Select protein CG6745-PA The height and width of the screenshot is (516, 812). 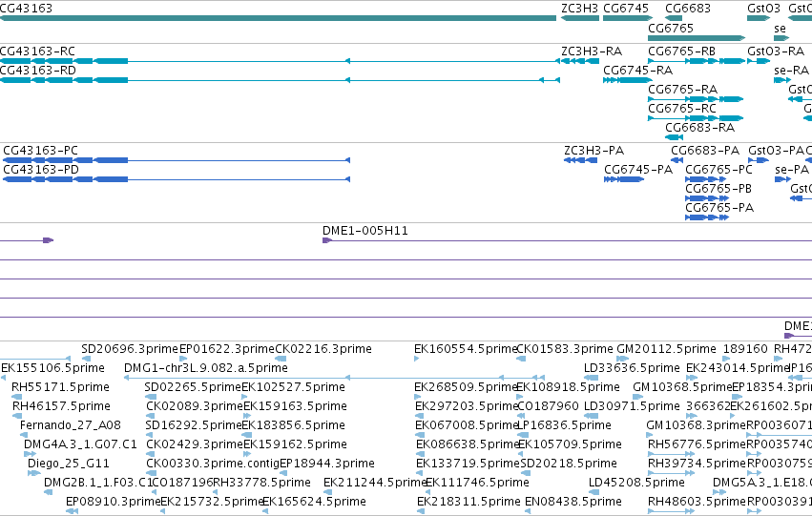(x=624, y=179)
